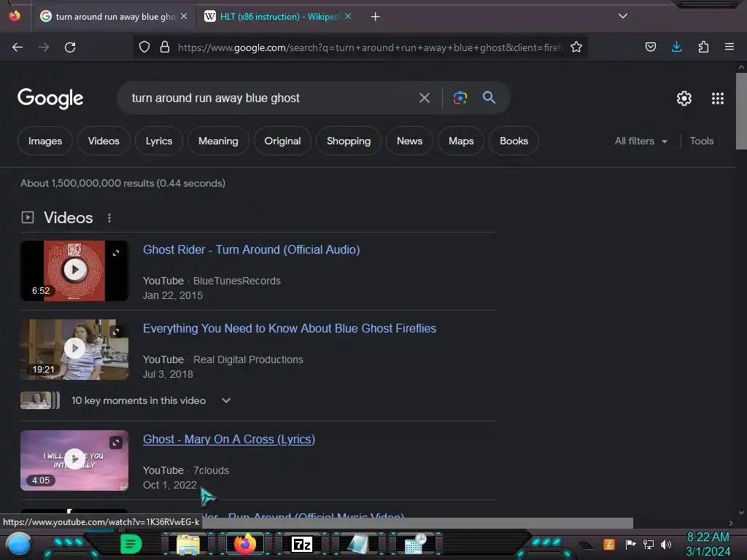The image size is (747, 560).
Task: Open Ghost - Mary On A Cross (Lyrics) link
Action: (x=229, y=439)
